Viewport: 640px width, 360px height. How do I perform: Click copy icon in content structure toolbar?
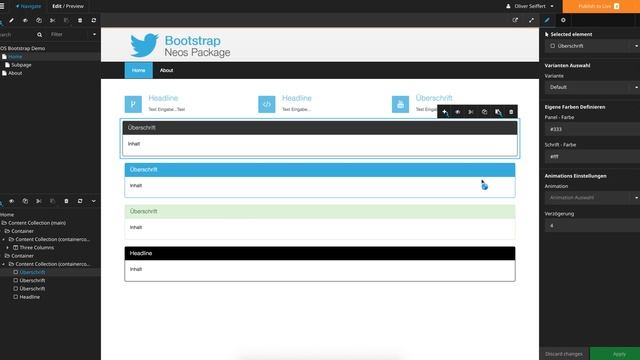pyautogui.click(x=25, y=201)
